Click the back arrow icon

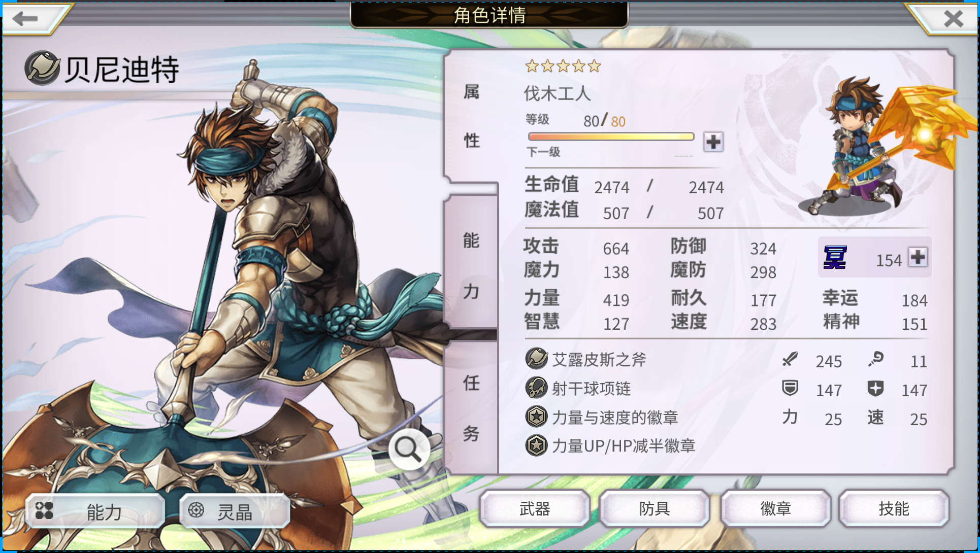(x=25, y=19)
